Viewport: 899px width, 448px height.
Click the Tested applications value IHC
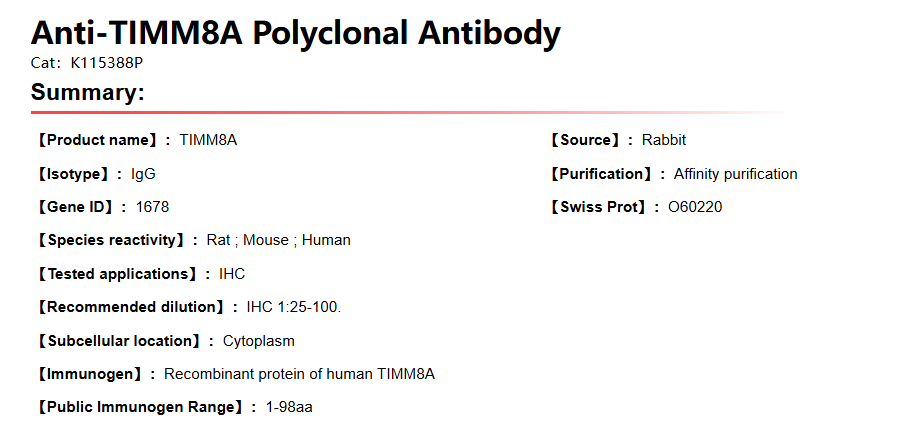231,274
